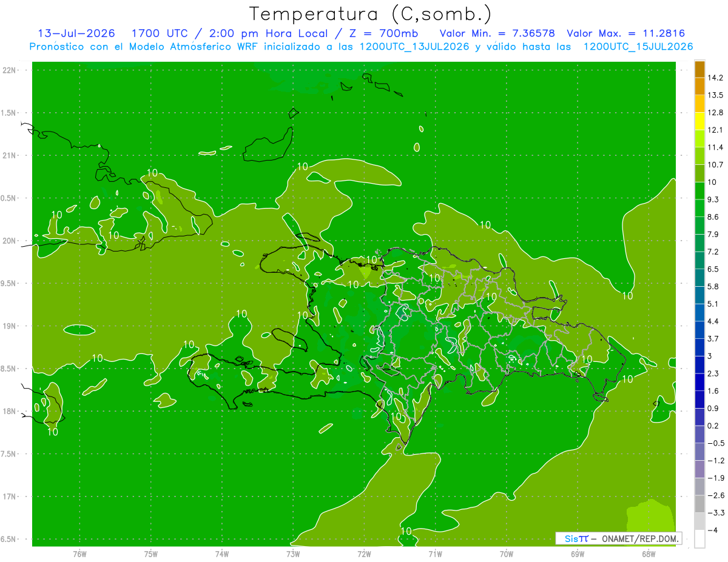Viewport: 728px width, 562px height.
Task: Click 'Valor Max. = 11.2816' text
Action: (625, 33)
